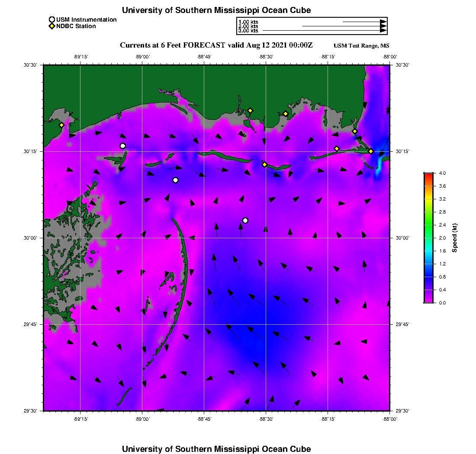Image resolution: width=476 pixels, height=454 pixels.
Task: Click the southernmost white USM instrumentation circle
Action: point(245,221)
